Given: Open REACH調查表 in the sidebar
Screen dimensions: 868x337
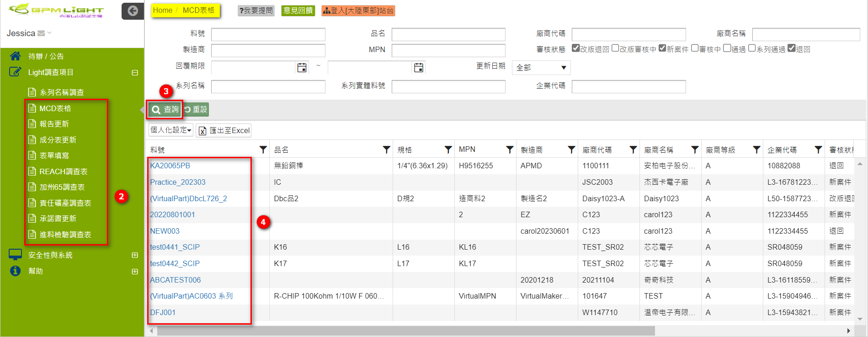Looking at the screenshot, I should [63, 171].
